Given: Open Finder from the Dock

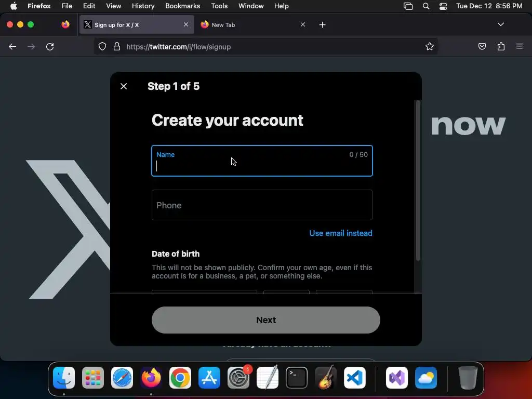Looking at the screenshot, I should coord(64,378).
